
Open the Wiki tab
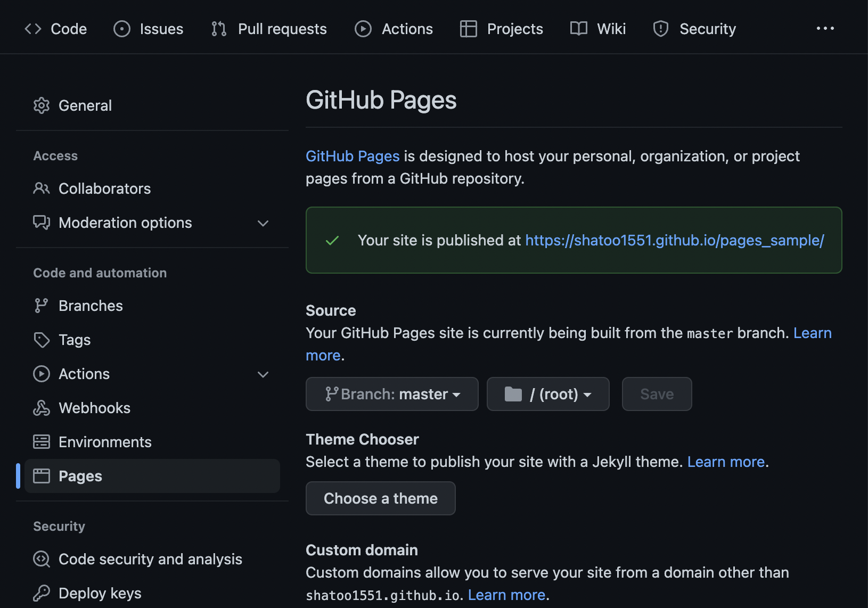pyautogui.click(x=598, y=29)
